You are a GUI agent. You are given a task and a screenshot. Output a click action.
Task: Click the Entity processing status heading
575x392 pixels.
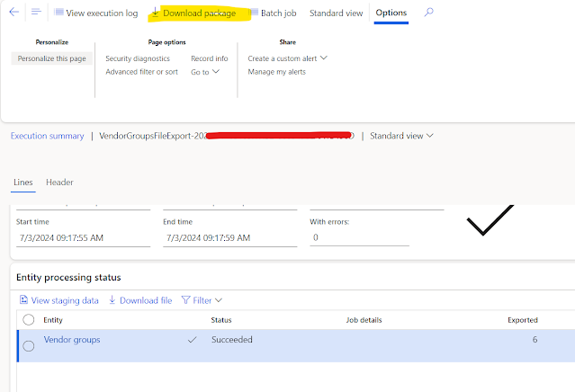point(68,277)
